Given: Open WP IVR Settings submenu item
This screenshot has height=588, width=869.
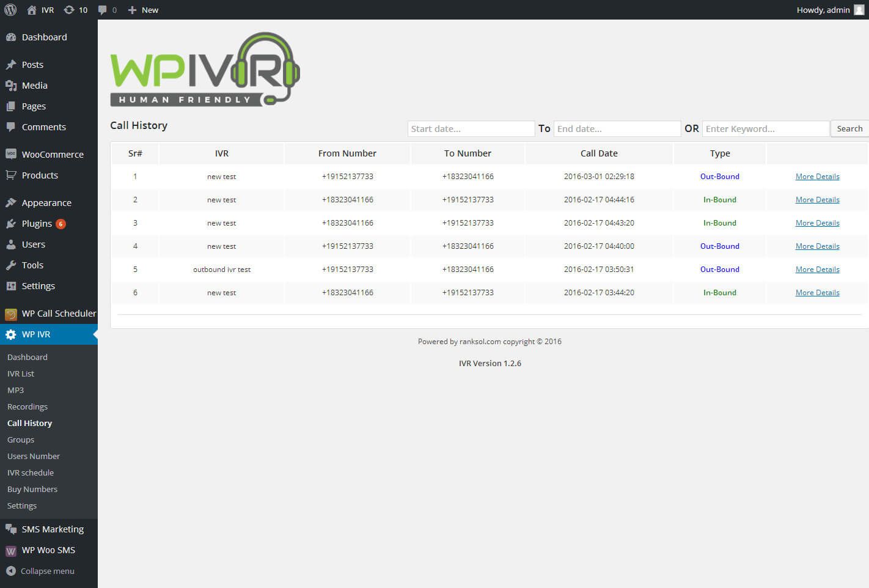Looking at the screenshot, I should (22, 505).
